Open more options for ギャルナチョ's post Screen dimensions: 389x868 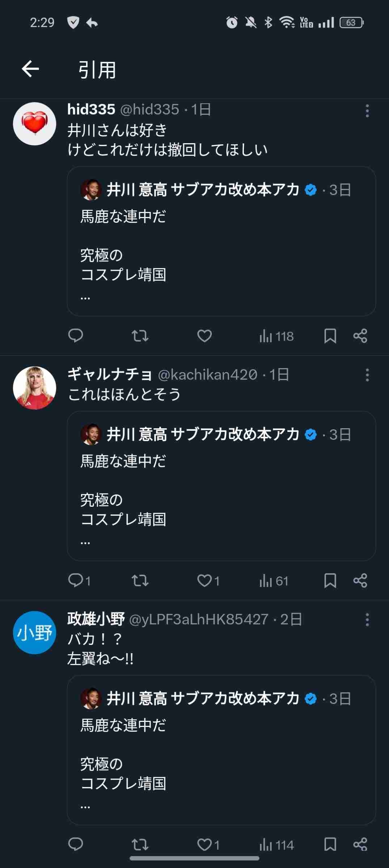[367, 375]
